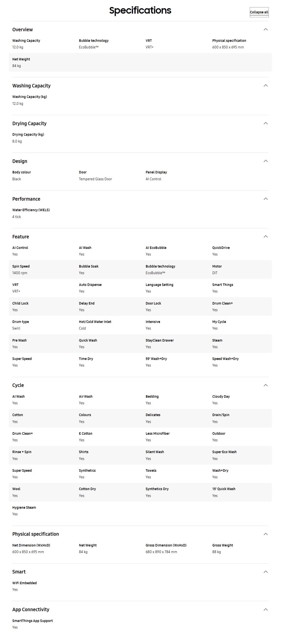This screenshot has width=281, height=644.
Task: Collapse the Design section chevron
Action: pos(266,161)
